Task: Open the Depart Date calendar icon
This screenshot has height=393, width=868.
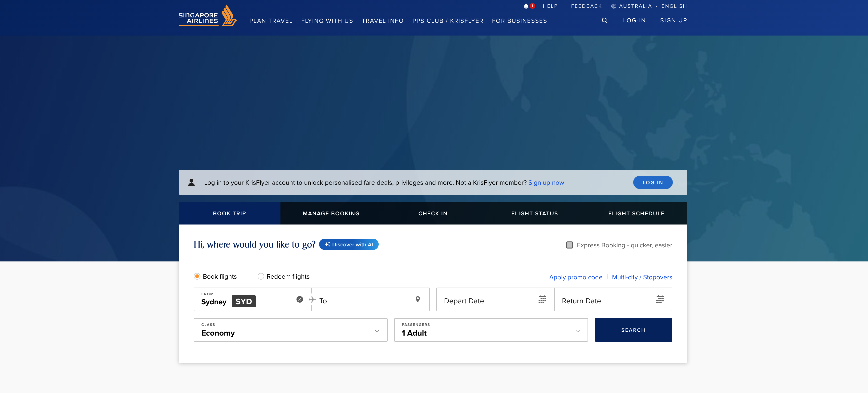Action: [542, 299]
